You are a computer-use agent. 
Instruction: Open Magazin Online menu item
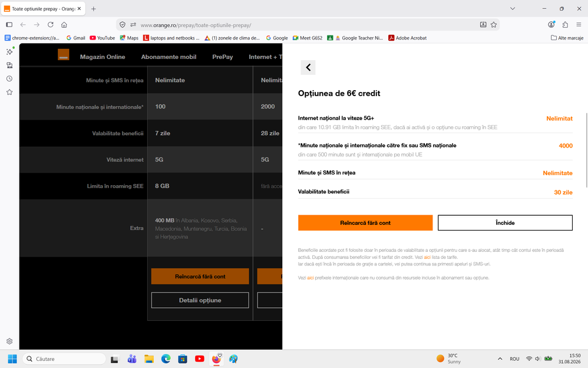tap(103, 57)
